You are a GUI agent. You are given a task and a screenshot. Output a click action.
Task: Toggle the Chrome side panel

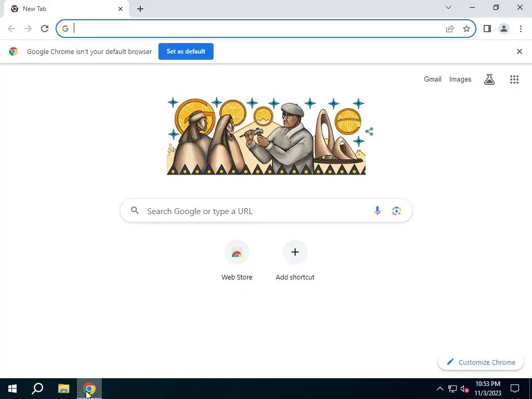coord(487,29)
